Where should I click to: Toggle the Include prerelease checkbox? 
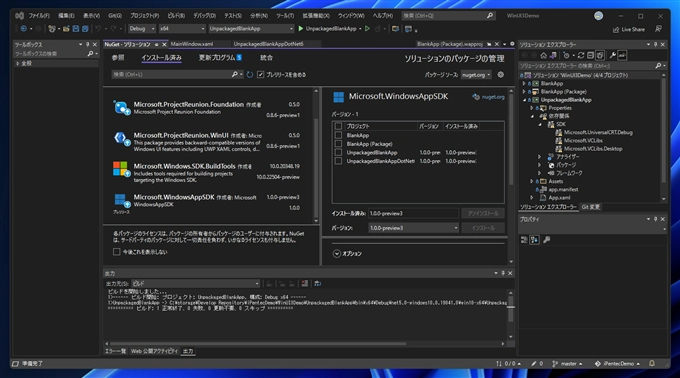(x=260, y=75)
